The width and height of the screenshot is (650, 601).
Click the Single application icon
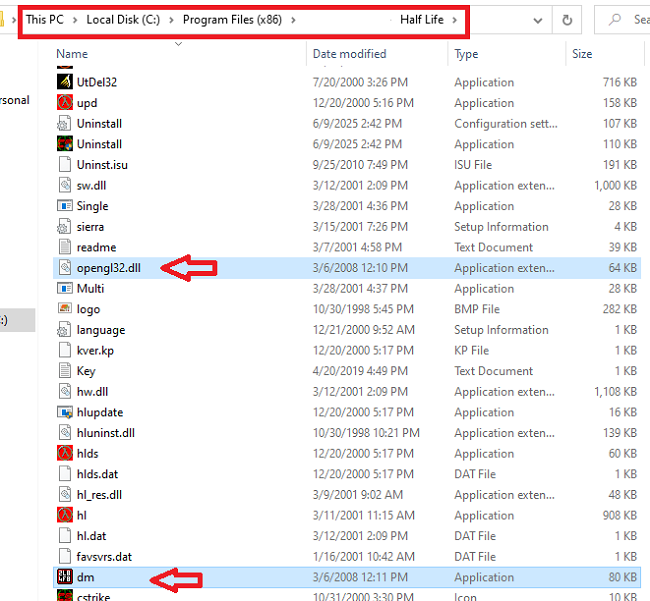pyautogui.click(x=65, y=206)
